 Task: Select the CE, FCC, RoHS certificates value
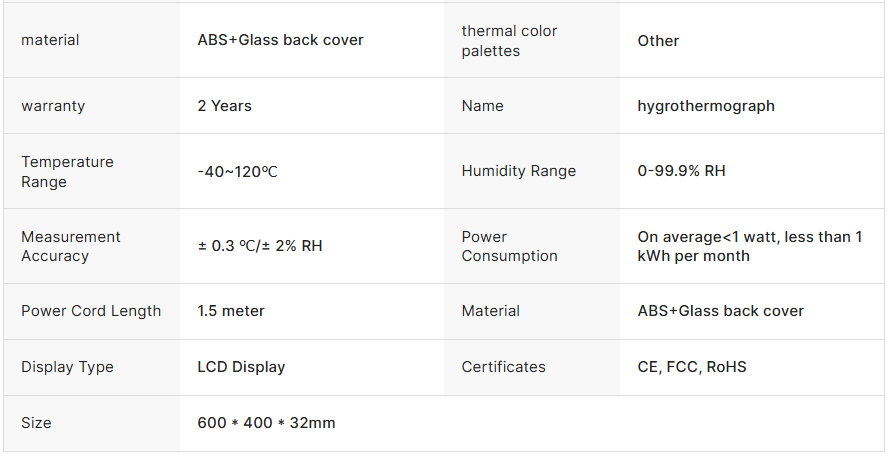(692, 367)
